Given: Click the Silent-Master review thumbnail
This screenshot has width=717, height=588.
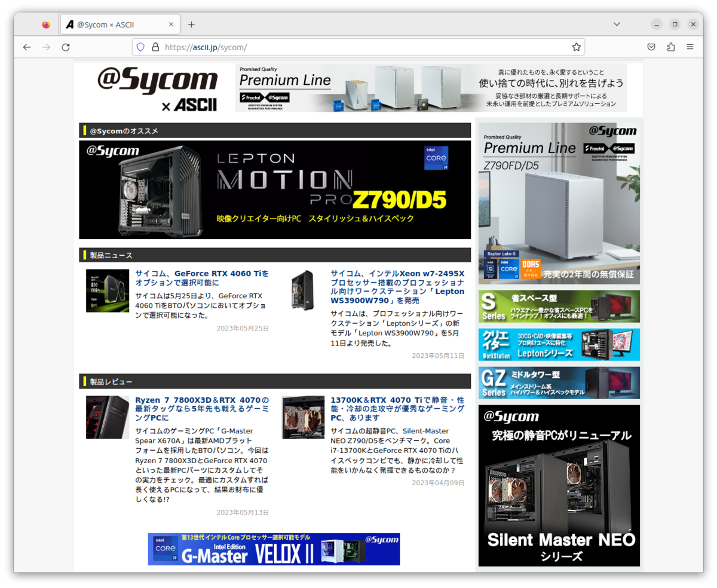Looking at the screenshot, I should click(x=303, y=417).
